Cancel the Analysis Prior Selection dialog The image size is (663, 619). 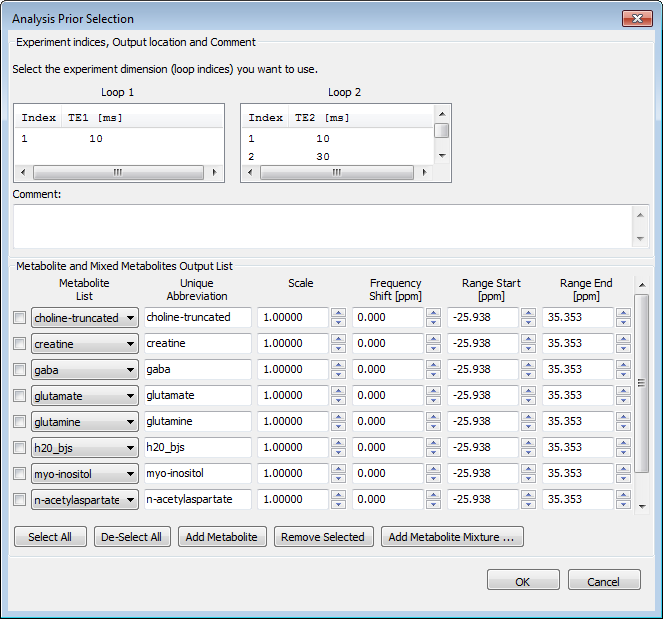click(x=604, y=580)
